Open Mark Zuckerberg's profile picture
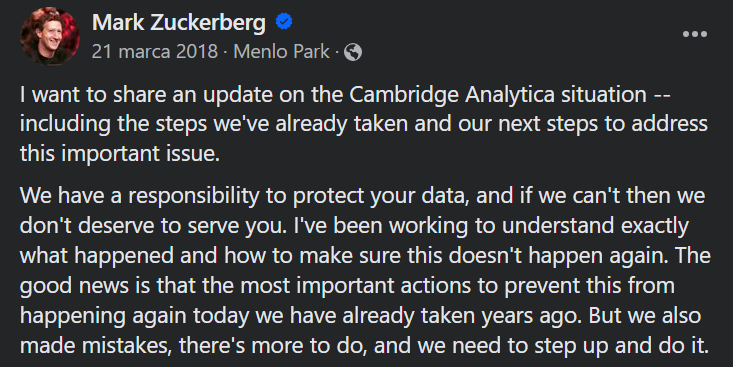Image resolution: width=733 pixels, height=367 pixels. point(50,36)
